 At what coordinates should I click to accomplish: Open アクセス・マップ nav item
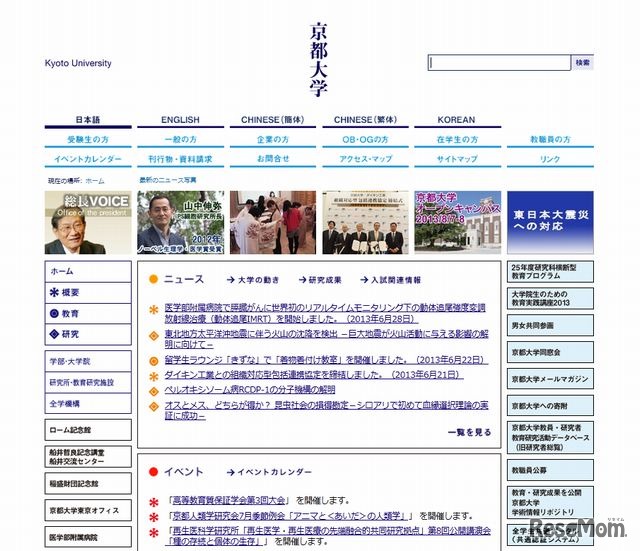coord(365,159)
